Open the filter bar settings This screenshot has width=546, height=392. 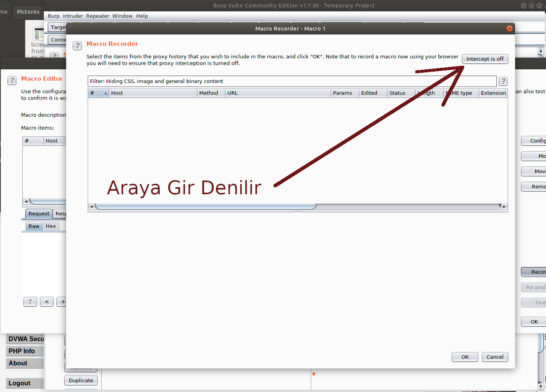[x=292, y=81]
